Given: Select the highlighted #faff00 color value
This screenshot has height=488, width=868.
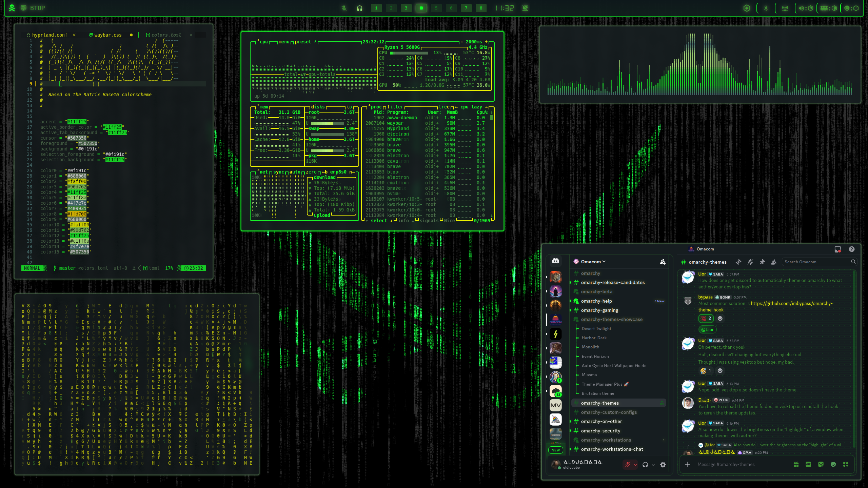Looking at the screenshot, I should [x=77, y=181].
